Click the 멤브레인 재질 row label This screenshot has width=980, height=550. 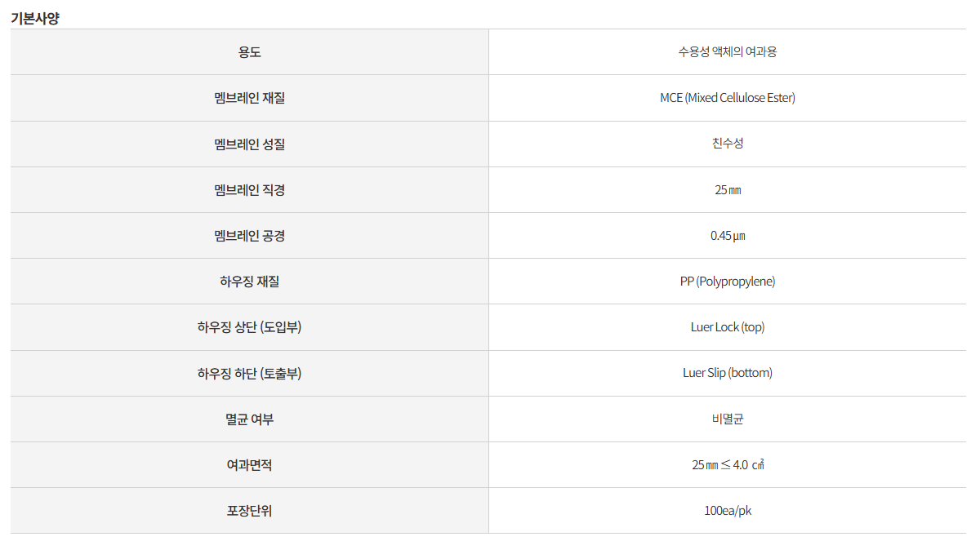250,98
